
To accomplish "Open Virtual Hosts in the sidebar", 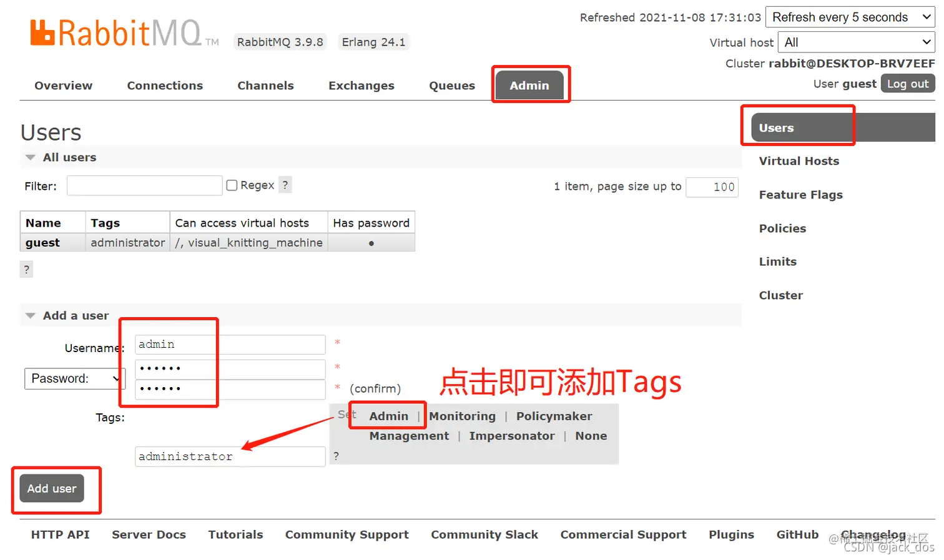I will pyautogui.click(x=799, y=161).
